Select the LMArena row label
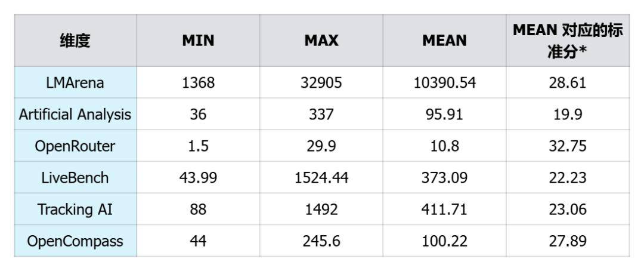The height and width of the screenshot is (271, 644). click(75, 82)
